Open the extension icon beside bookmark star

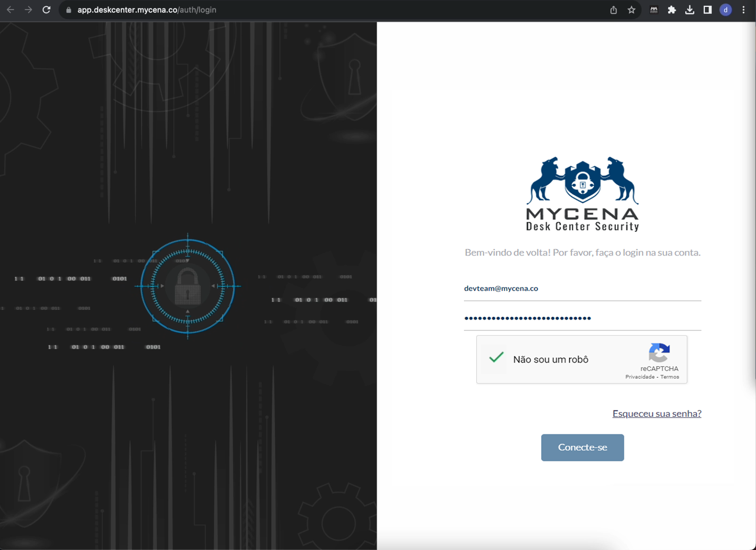(654, 10)
